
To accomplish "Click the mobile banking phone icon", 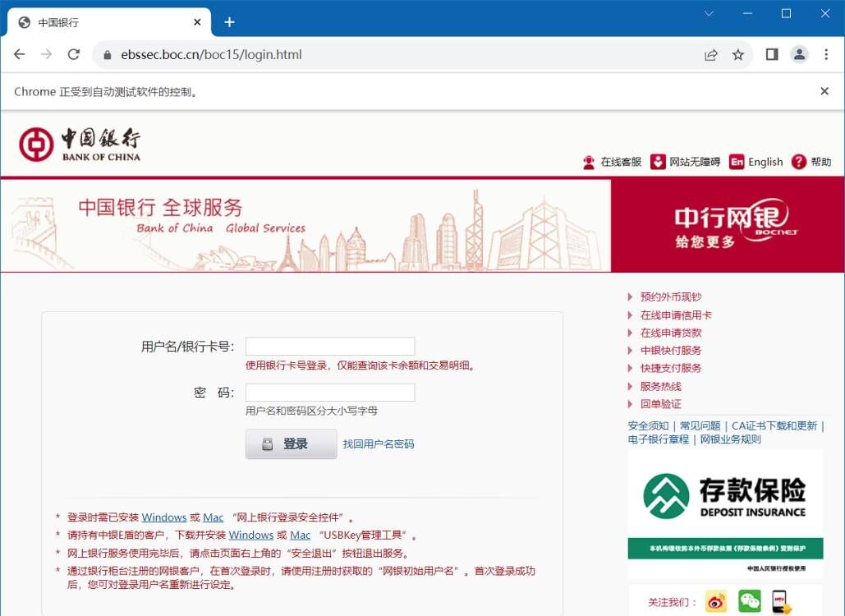I will coord(781,602).
